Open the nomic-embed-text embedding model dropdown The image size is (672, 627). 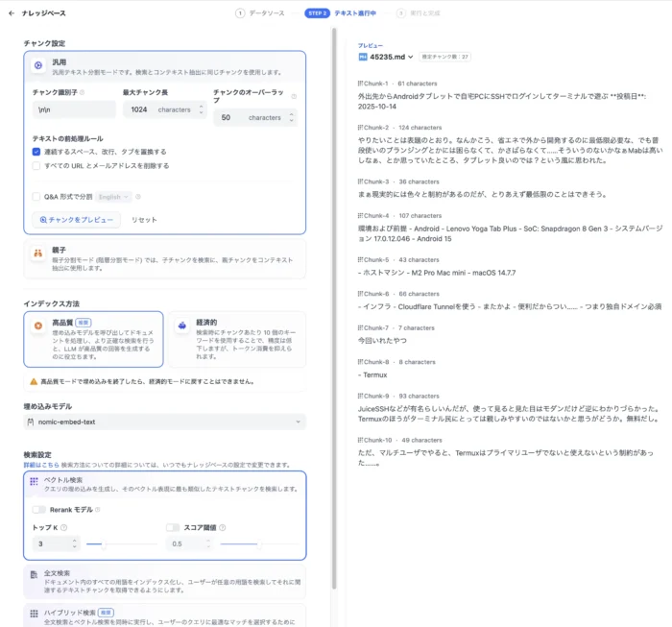[x=164, y=422]
